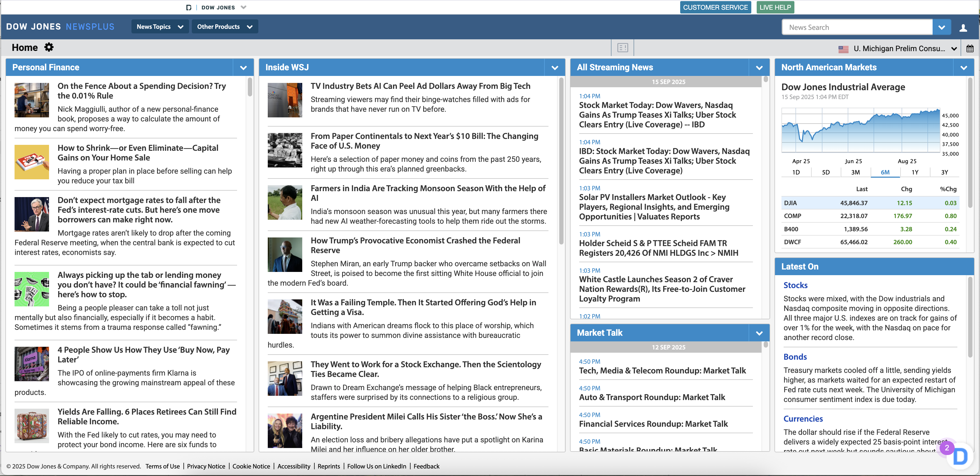980x476 pixels.
Task: Select the 1Y chart range tab
Action: point(915,172)
